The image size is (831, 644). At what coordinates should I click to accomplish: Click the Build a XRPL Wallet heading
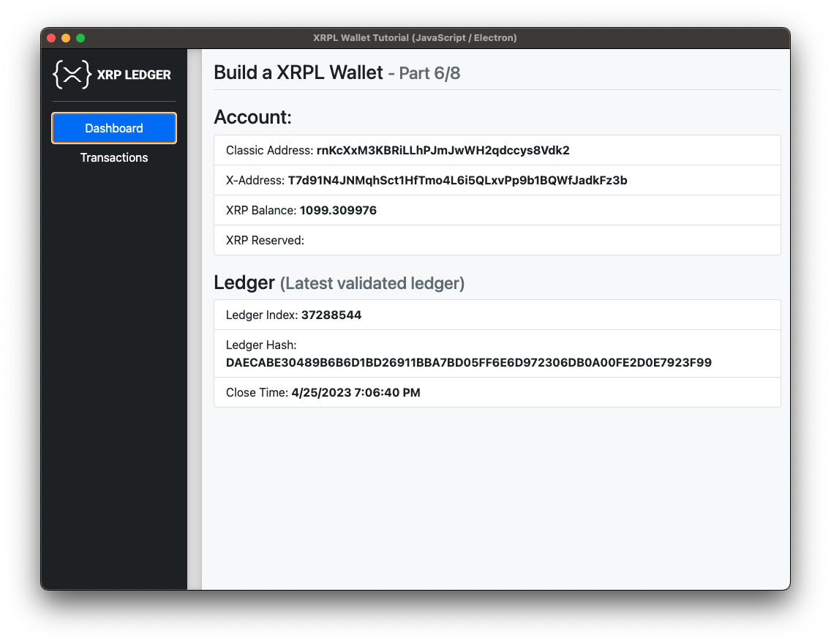pyautogui.click(x=297, y=72)
